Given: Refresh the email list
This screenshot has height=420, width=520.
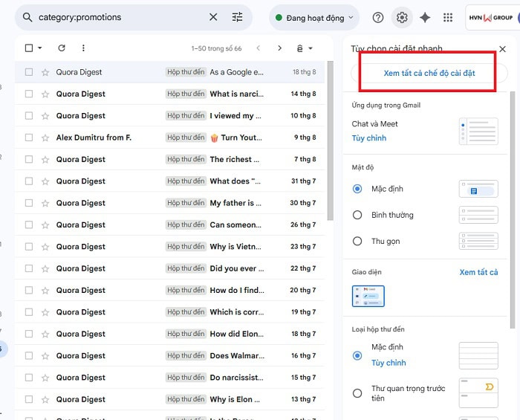Looking at the screenshot, I should 62,48.
